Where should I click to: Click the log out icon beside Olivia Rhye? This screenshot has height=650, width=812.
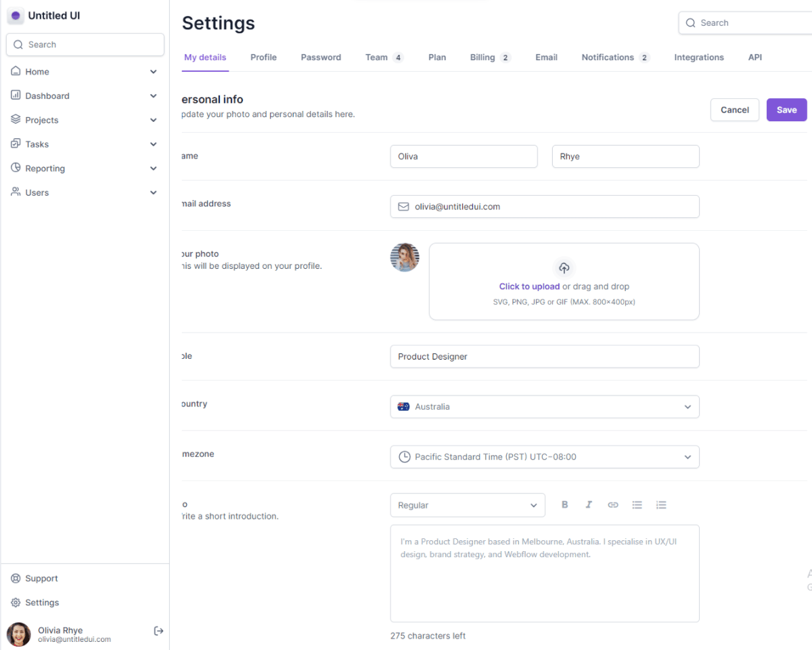[158, 631]
